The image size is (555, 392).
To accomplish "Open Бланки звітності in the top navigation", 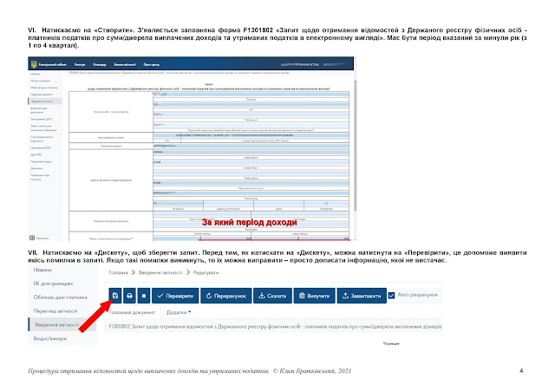I will 125,65.
